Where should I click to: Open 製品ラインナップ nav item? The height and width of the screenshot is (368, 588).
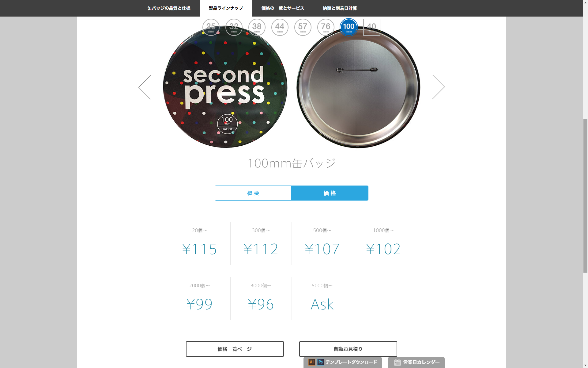pyautogui.click(x=226, y=8)
